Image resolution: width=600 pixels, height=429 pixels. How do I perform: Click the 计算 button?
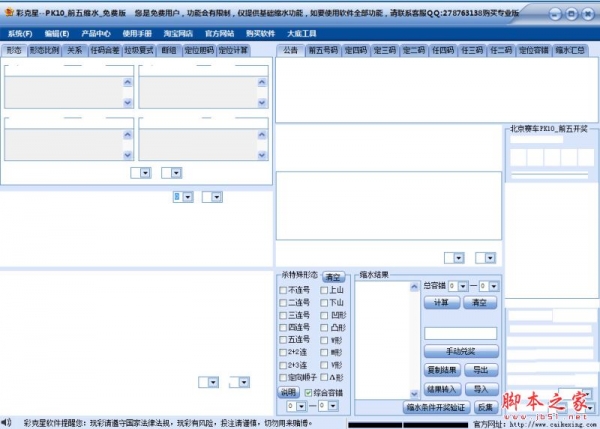[442, 303]
